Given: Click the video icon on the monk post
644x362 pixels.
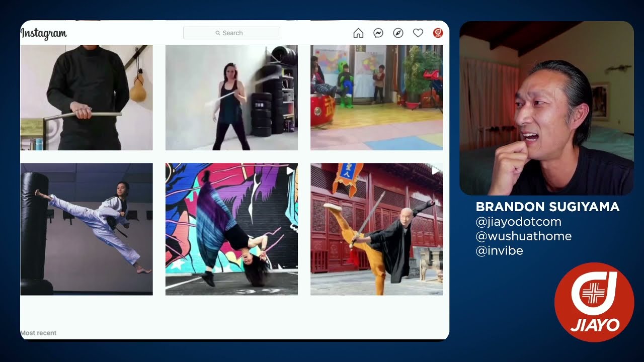Looking at the screenshot, I should coord(435,171).
